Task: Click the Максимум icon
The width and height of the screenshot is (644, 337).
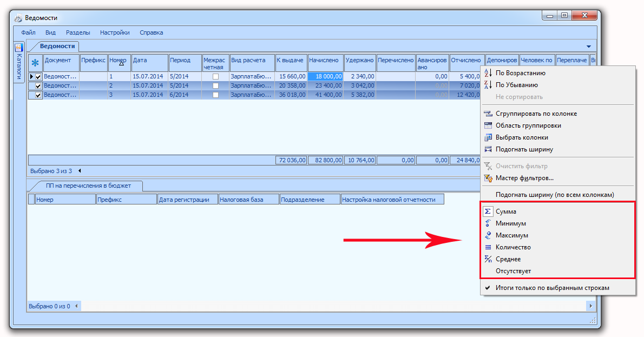Action: click(488, 235)
